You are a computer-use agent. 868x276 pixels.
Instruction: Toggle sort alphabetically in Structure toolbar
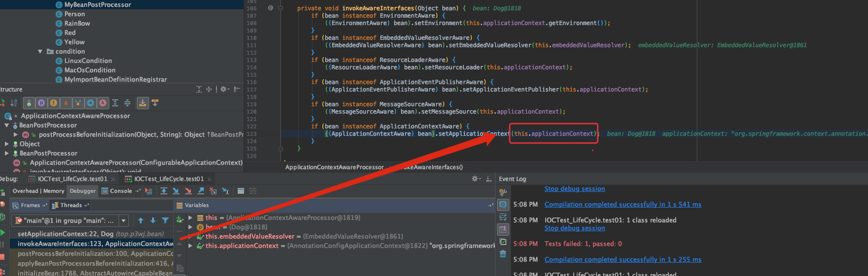click(14, 103)
